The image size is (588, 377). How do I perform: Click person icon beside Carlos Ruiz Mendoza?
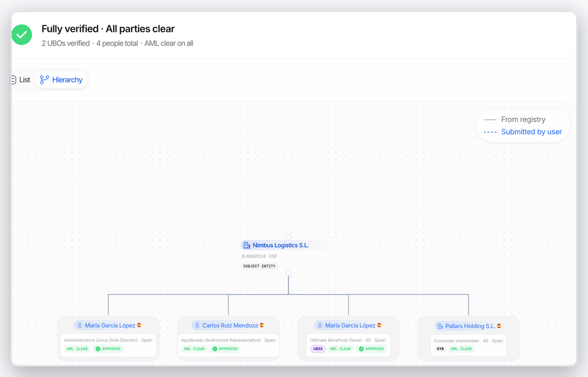click(197, 325)
